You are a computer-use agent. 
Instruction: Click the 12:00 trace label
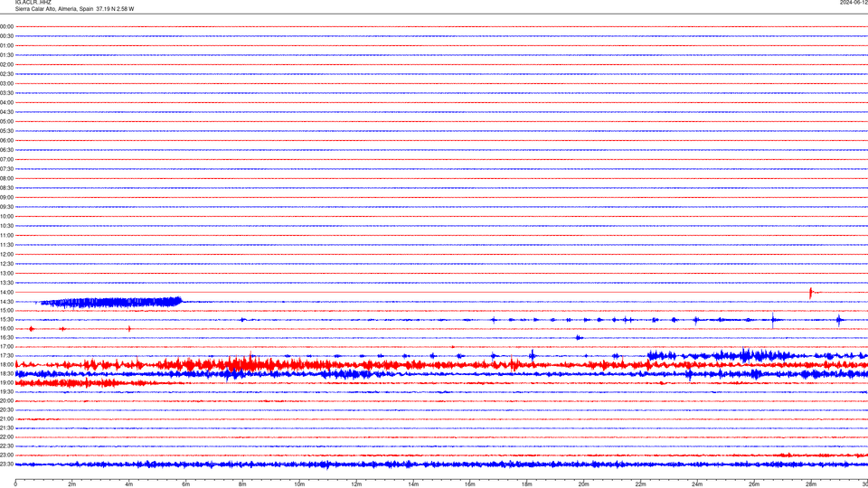coord(6,255)
